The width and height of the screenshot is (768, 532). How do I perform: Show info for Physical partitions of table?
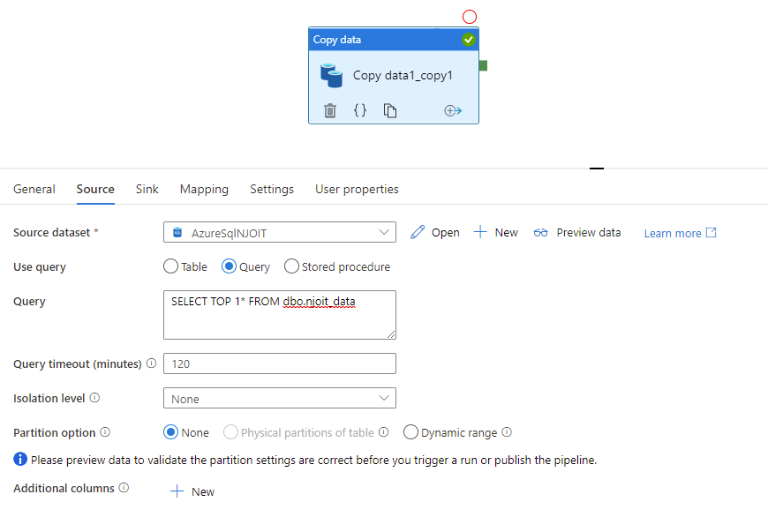pyautogui.click(x=383, y=431)
